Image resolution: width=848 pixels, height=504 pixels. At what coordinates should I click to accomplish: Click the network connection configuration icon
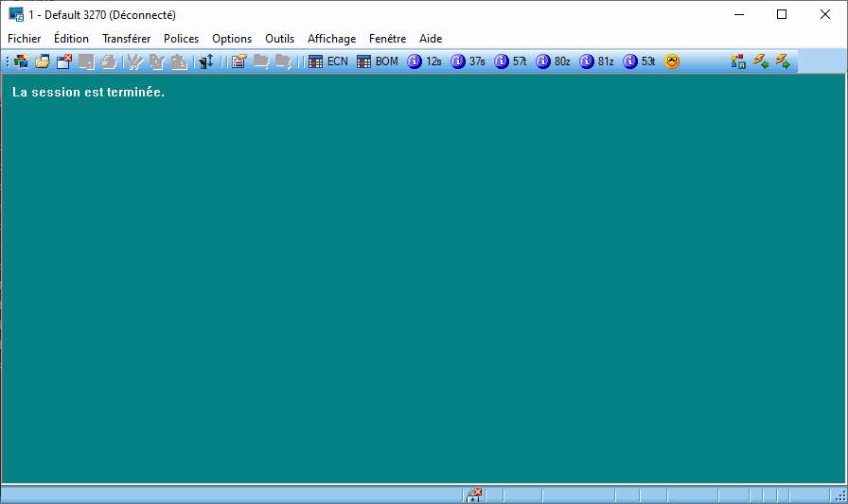point(739,61)
